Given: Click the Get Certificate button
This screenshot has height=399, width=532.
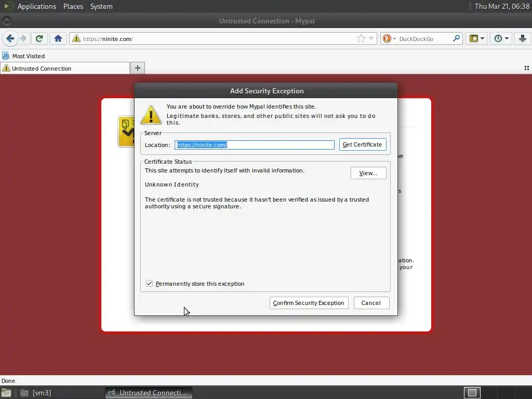Looking at the screenshot, I should (x=362, y=144).
